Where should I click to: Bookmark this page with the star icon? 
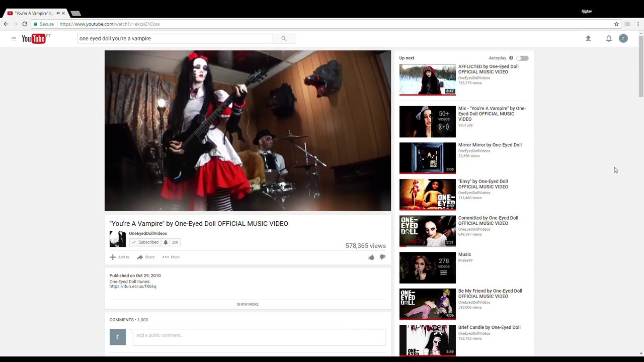pyautogui.click(x=616, y=24)
